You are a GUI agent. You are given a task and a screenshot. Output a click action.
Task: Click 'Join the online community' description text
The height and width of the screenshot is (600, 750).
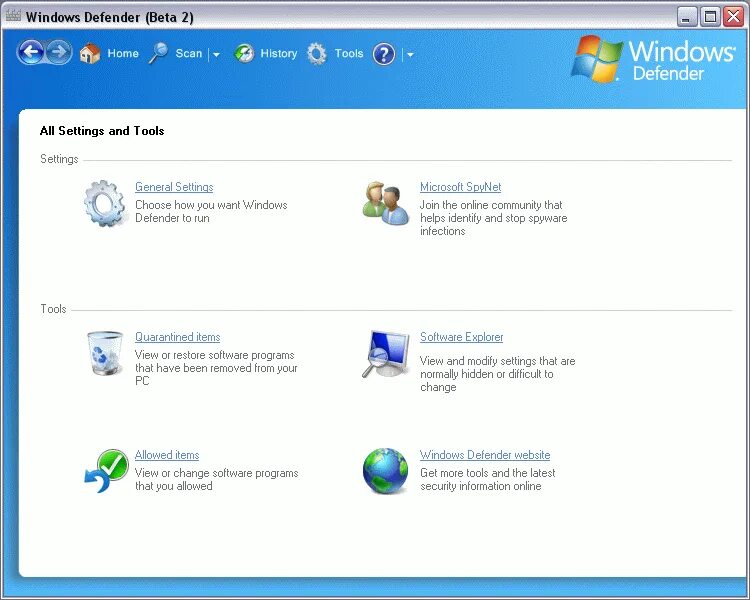(x=494, y=218)
